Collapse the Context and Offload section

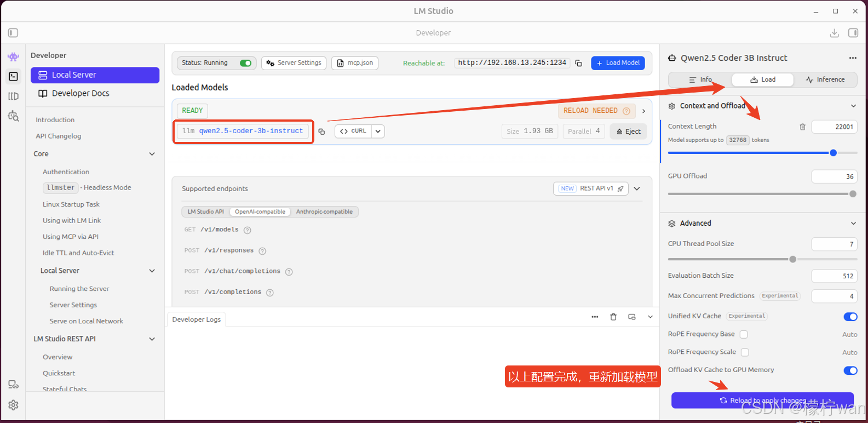pyautogui.click(x=853, y=106)
